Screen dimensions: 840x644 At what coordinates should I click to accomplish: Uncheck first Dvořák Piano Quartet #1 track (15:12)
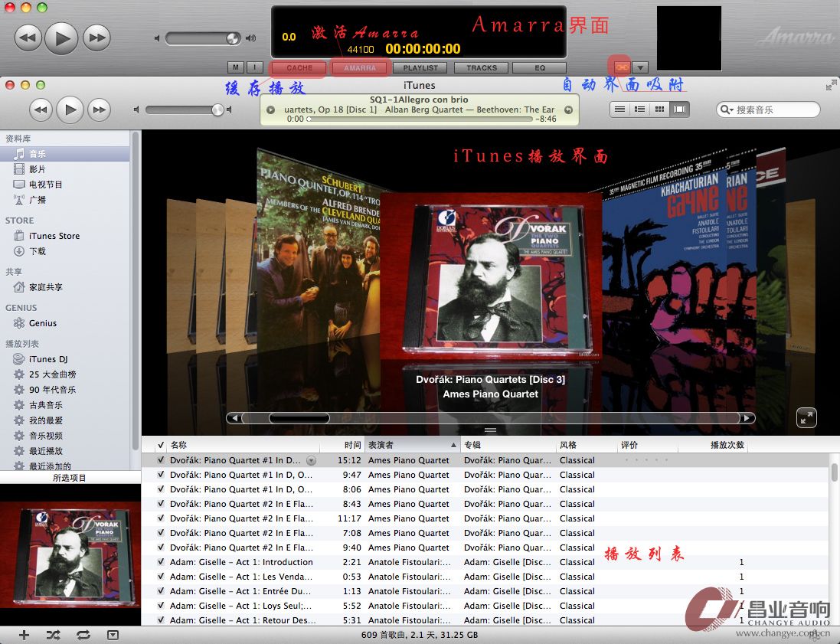[161, 459]
